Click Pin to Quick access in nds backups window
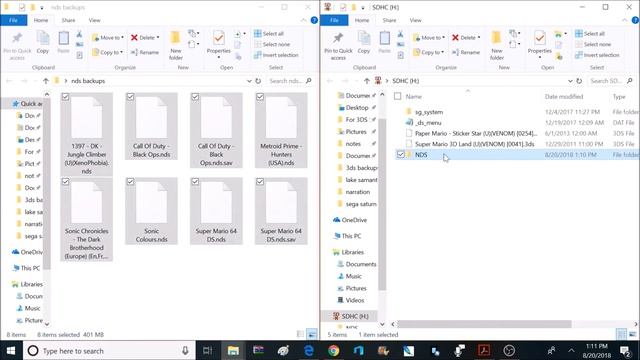 click(17, 46)
